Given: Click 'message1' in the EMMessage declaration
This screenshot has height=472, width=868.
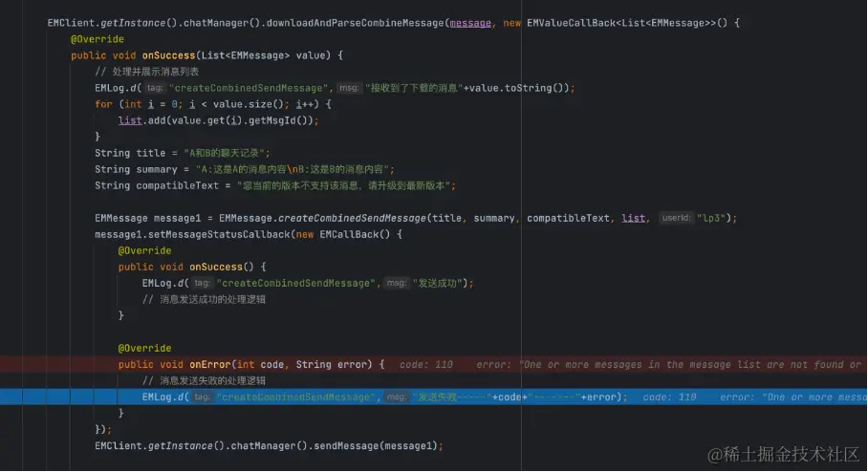Looking at the screenshot, I should tap(177, 218).
